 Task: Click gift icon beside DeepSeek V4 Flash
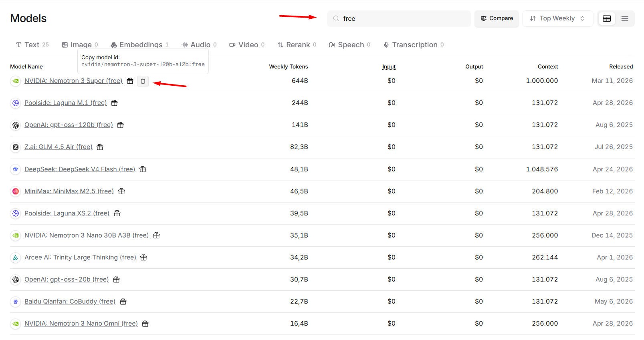tap(143, 169)
